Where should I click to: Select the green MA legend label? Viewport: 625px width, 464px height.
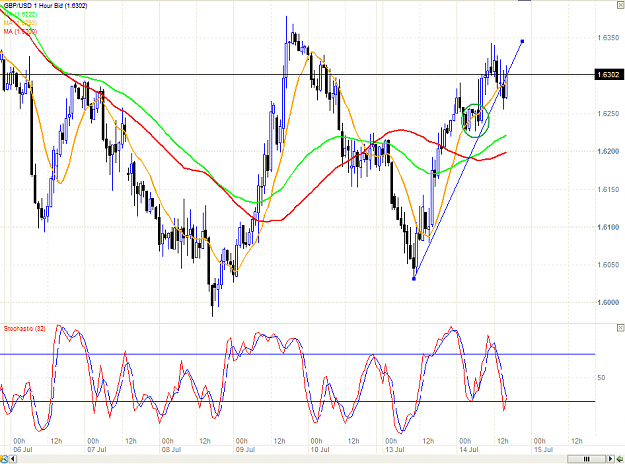21,14
